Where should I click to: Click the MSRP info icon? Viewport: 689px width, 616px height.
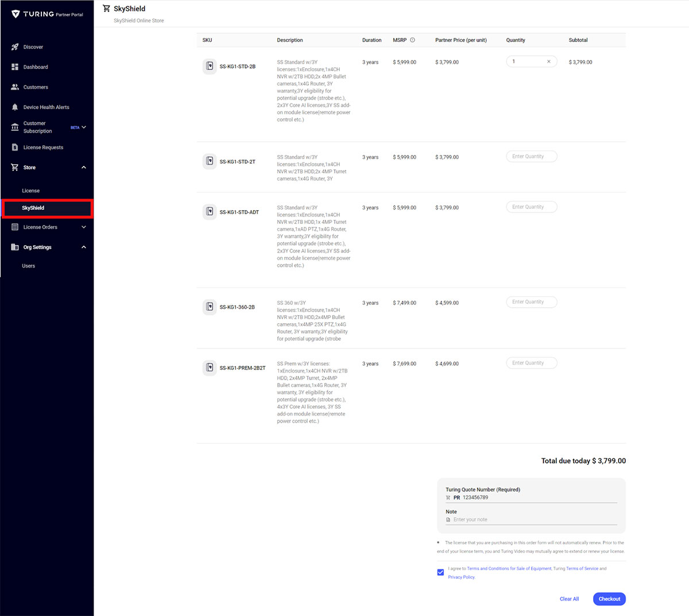click(412, 40)
